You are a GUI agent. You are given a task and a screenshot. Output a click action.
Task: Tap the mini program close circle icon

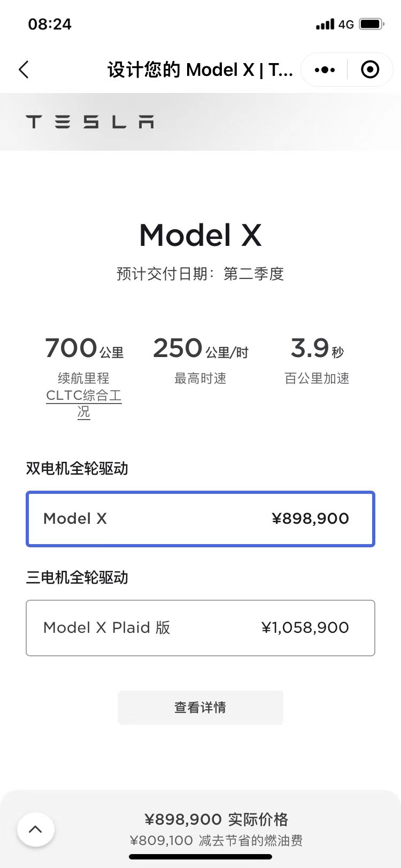370,69
